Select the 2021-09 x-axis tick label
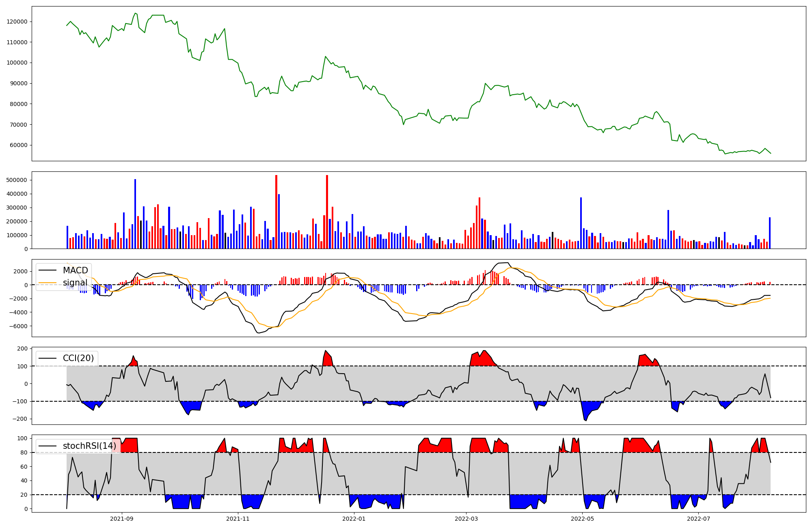The width and height of the screenshot is (812, 528). (121, 519)
